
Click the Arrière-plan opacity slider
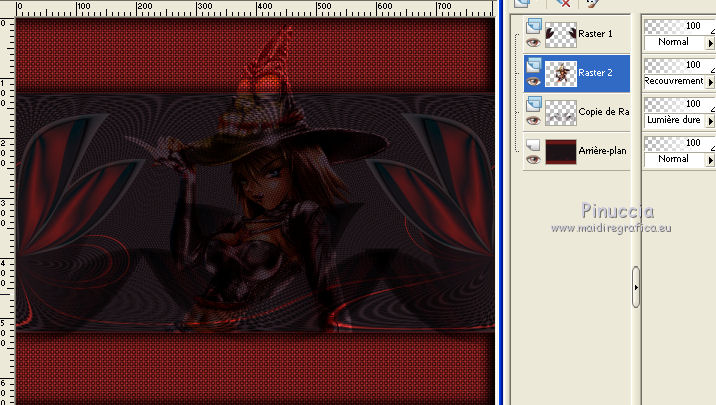pyautogui.click(x=679, y=143)
